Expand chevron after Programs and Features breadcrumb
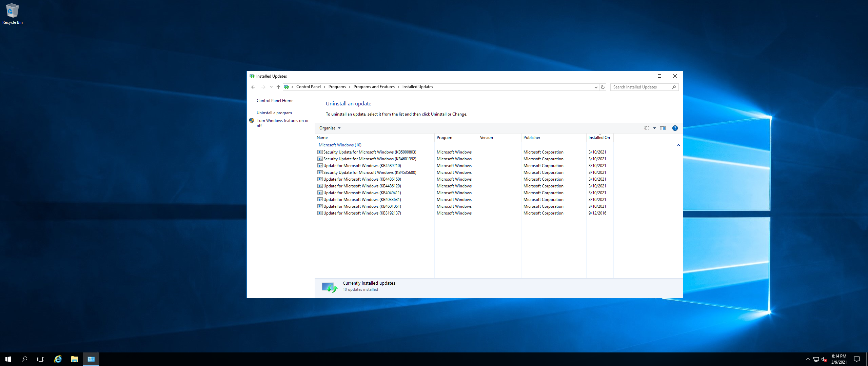The image size is (868, 366). (398, 87)
